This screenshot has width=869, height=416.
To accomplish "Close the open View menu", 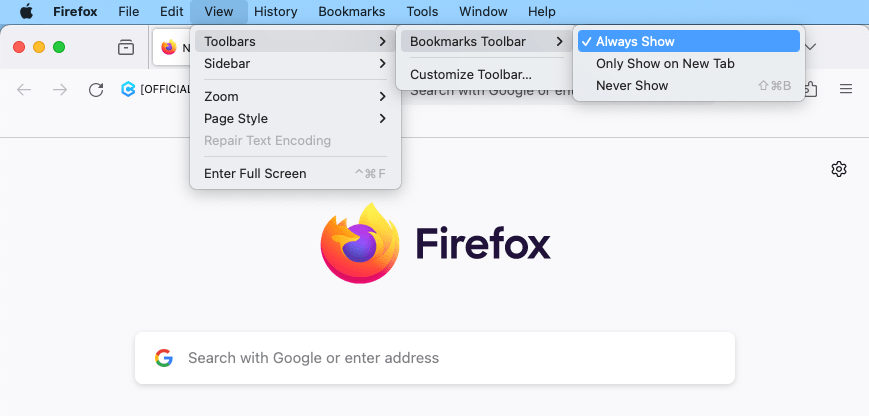I will (218, 12).
